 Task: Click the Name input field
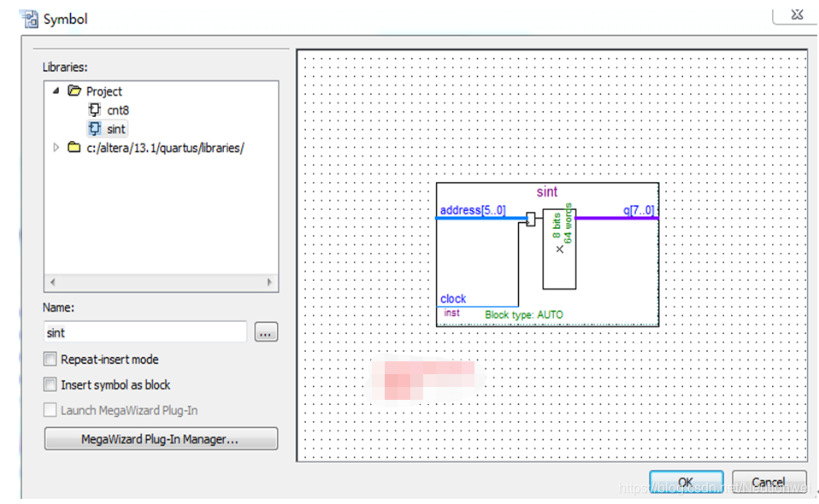pos(145,332)
